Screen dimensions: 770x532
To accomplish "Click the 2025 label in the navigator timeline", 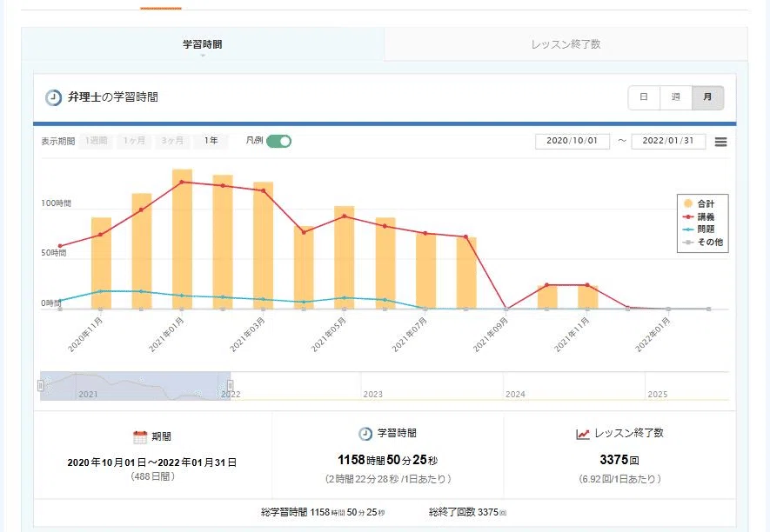I will 658,394.
